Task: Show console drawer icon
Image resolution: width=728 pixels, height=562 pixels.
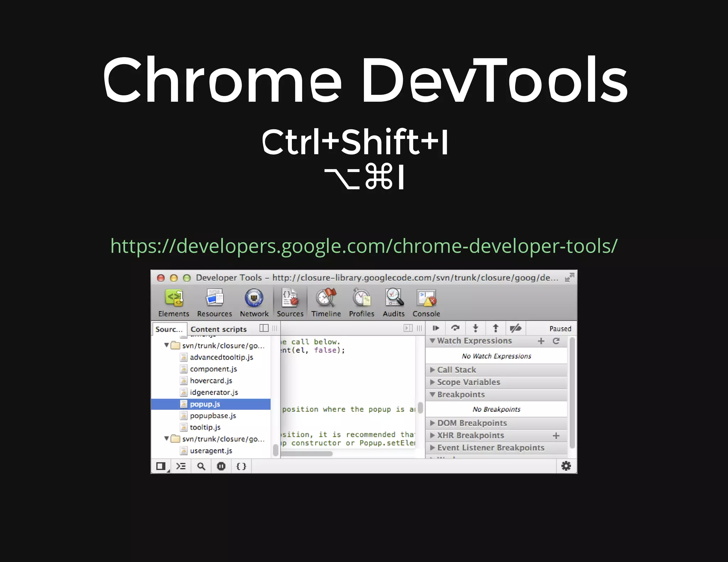Action: pos(181,466)
